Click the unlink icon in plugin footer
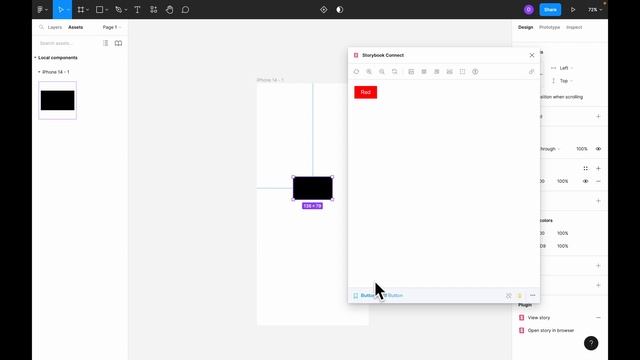640x360 pixels. click(x=509, y=296)
